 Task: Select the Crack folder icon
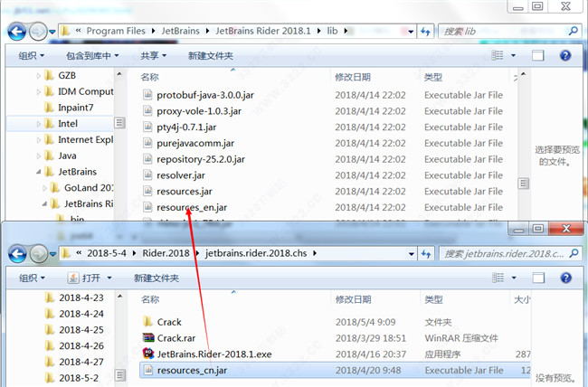tap(147, 321)
